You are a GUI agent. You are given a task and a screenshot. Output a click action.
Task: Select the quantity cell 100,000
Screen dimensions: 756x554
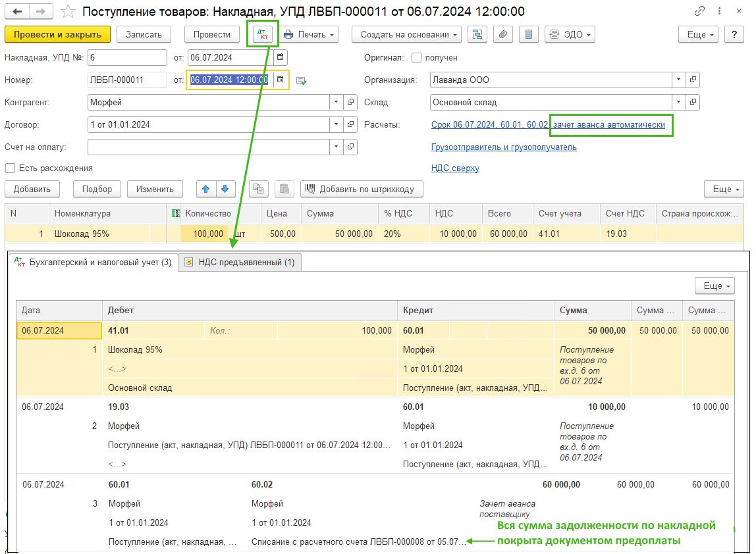[x=203, y=234]
